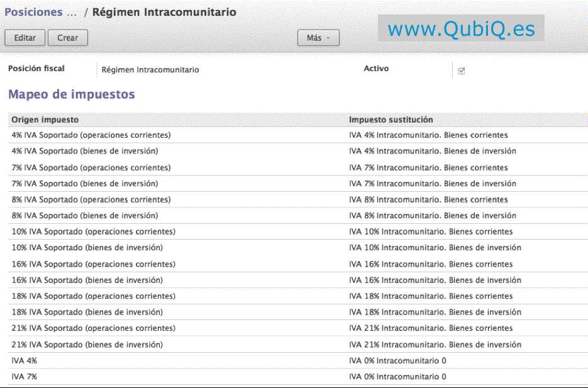This screenshot has width=588, height=388.
Task: Select row 8% IVA Soportado (bienes de inversión)
Action: tap(85, 216)
